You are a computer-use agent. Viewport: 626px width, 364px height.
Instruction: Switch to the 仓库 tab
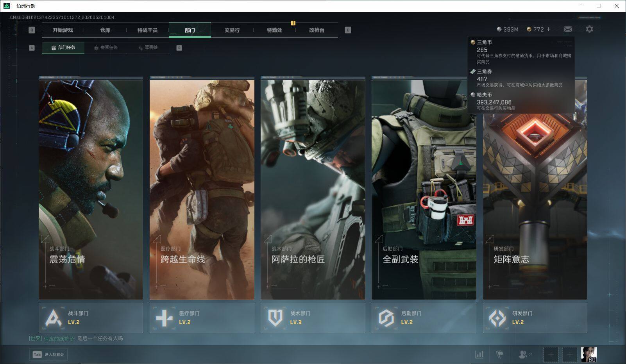[x=105, y=30]
